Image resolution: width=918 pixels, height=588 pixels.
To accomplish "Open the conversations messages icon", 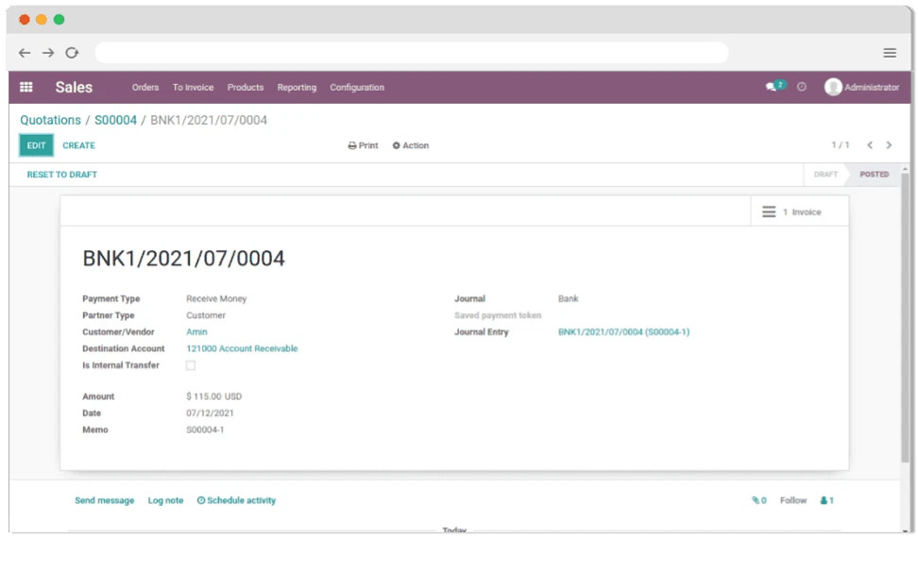I will click(x=773, y=87).
